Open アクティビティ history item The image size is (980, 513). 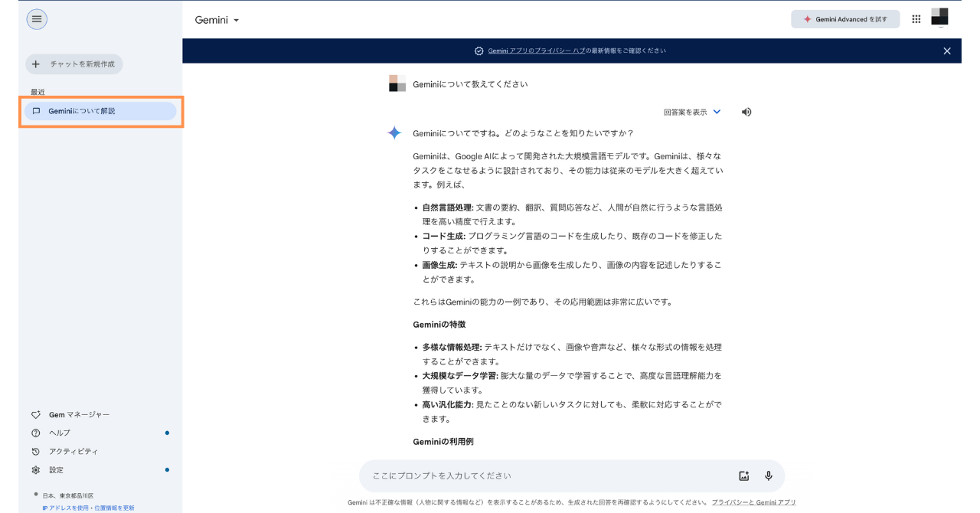pos(73,451)
